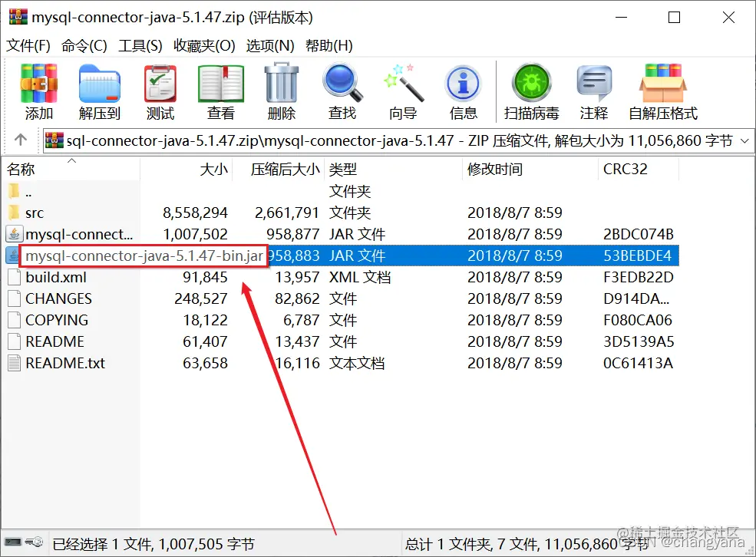756x557 pixels.
Task: Click the filename mysql-connector-java-5.1.47-bin.jar
Action: pyautogui.click(x=144, y=255)
